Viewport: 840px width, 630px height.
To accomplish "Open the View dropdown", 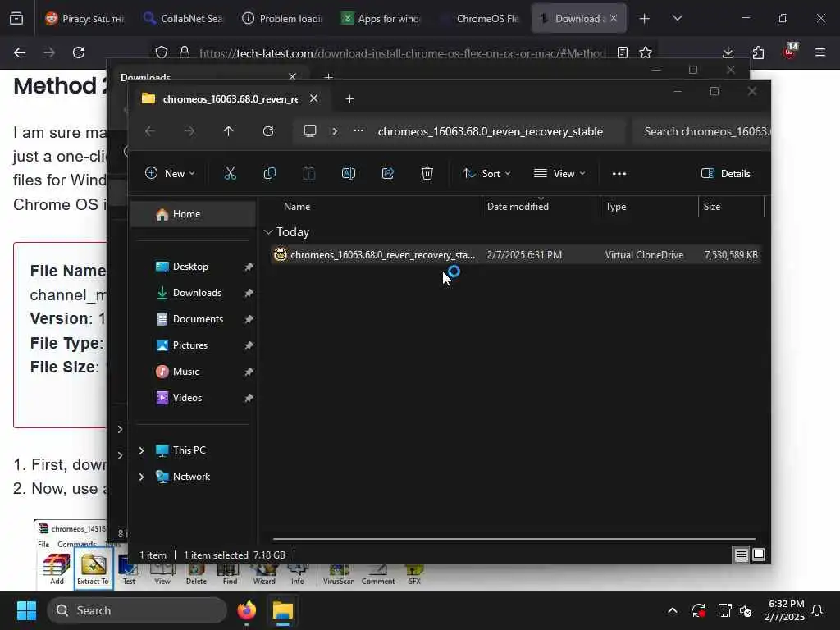I will coord(559,174).
